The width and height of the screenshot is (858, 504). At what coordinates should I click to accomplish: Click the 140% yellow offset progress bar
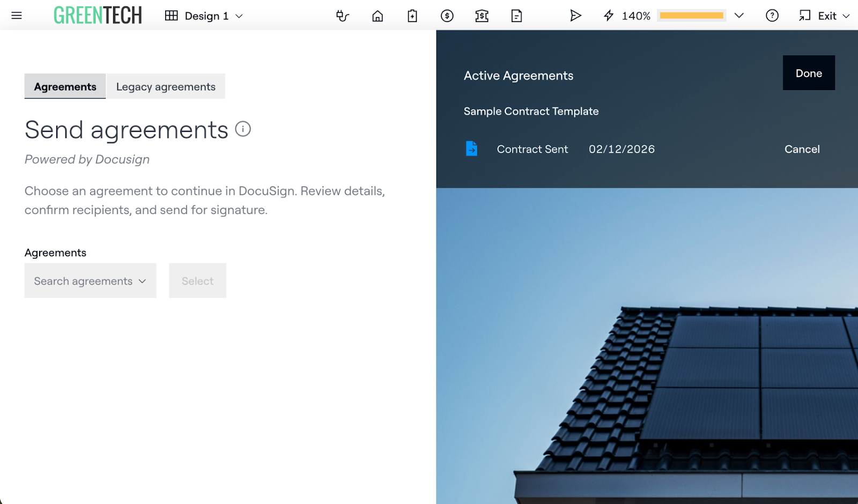pos(691,16)
